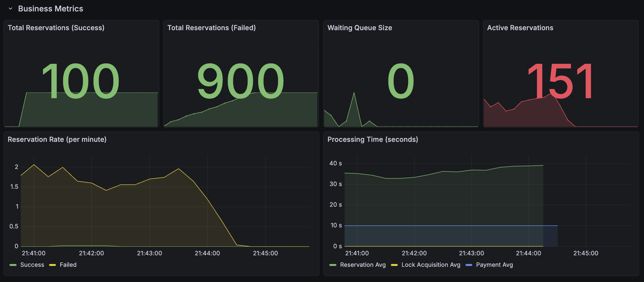The width and height of the screenshot is (644, 282).
Task: Toggle the Reservation Avg legend label
Action: 363,265
